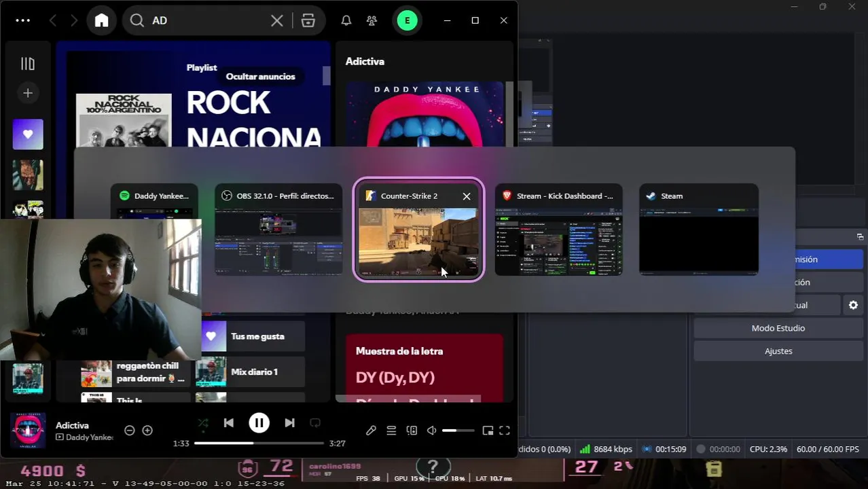This screenshot has height=489, width=868.
Task: Open Rock Nacional playlist cover
Action: click(x=124, y=120)
